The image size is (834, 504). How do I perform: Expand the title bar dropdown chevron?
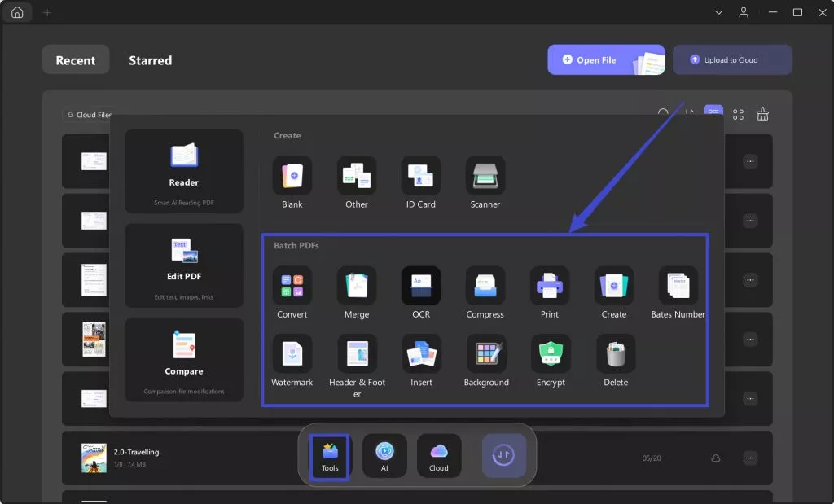(718, 12)
